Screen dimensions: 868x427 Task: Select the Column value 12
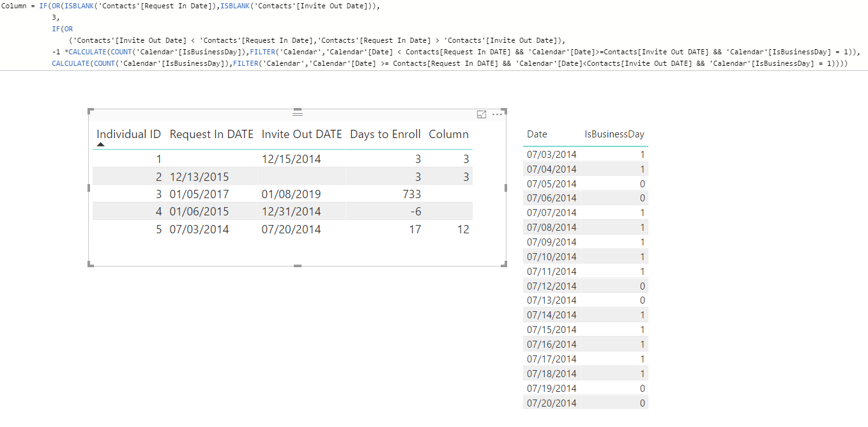pos(463,229)
